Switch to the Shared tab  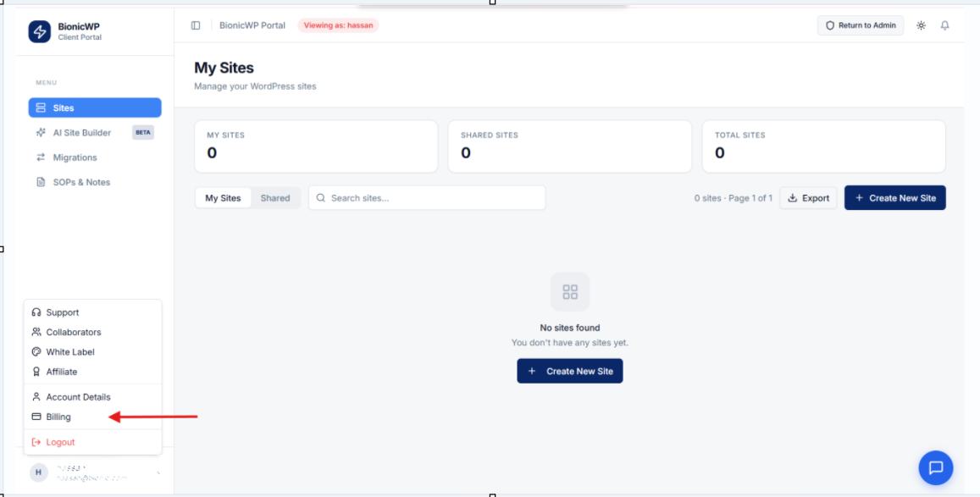275,198
